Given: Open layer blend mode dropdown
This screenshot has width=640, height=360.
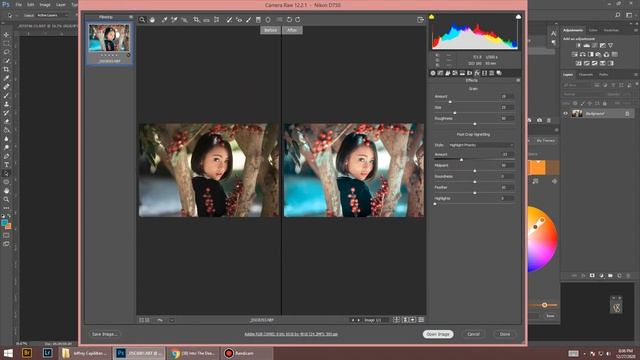Looking at the screenshot, I should pyautogui.click(x=582, y=94).
